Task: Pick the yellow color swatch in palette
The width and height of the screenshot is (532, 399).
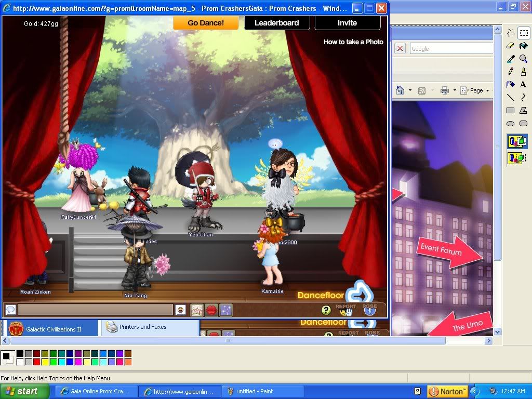Action: 45,362
